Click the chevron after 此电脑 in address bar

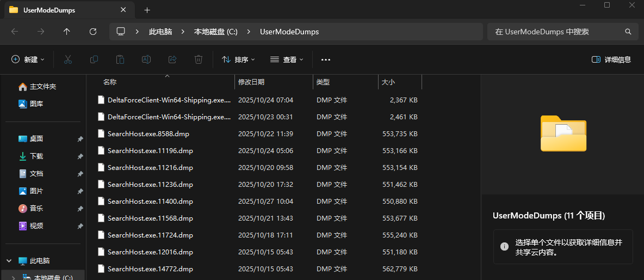pos(182,32)
